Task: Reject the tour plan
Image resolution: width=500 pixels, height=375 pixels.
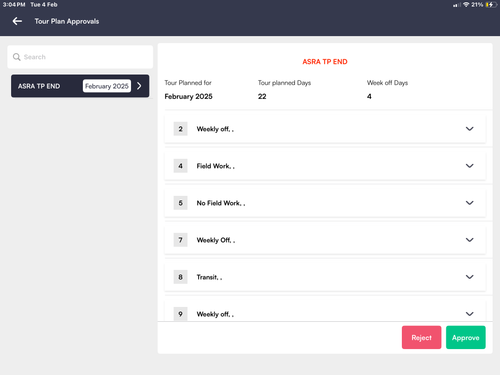Action: (x=421, y=337)
